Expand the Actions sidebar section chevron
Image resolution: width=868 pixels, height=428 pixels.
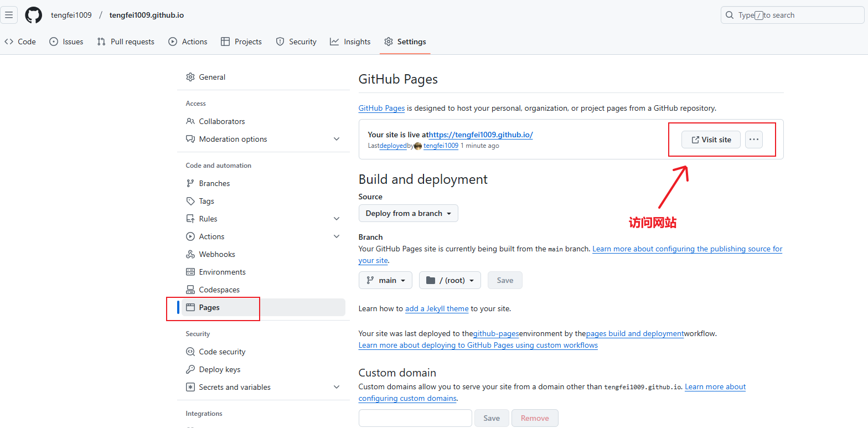pos(337,236)
